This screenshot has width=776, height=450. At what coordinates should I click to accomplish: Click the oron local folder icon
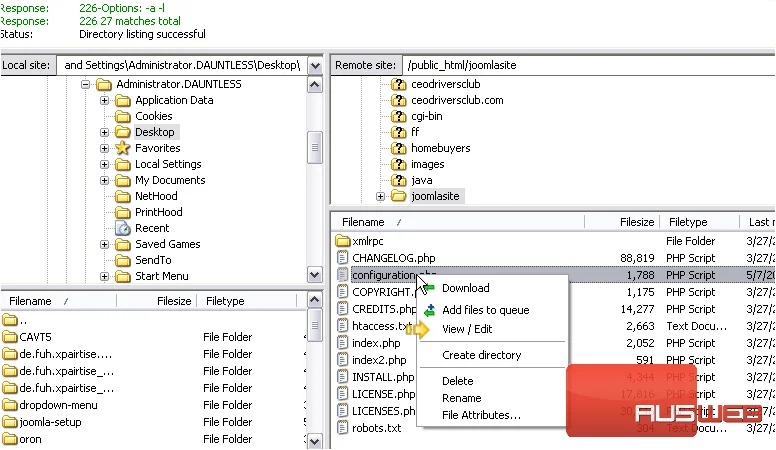(x=9, y=439)
